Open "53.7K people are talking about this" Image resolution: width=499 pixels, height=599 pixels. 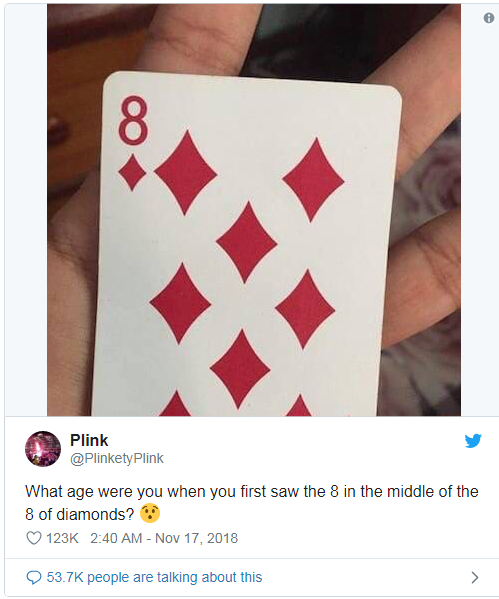[154, 577]
